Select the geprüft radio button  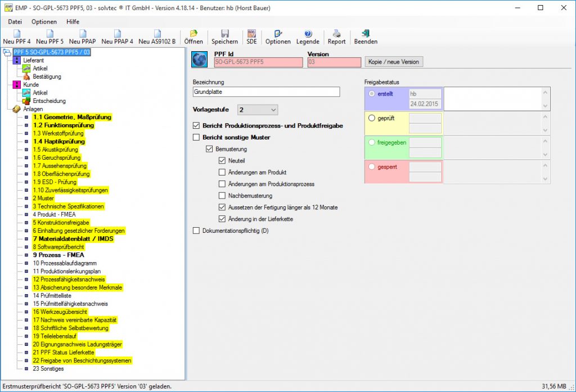click(371, 119)
